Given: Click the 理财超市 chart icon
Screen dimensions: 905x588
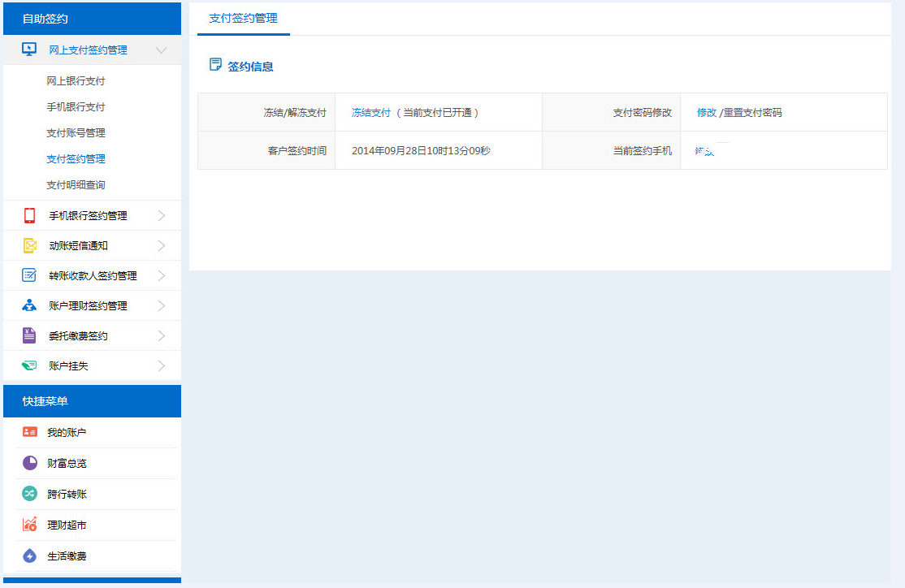Looking at the screenshot, I should tap(30, 525).
